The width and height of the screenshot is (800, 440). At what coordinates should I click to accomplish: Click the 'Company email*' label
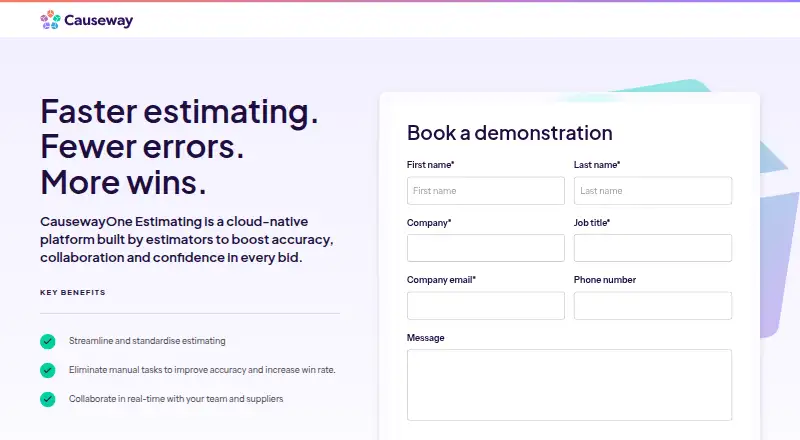441,280
